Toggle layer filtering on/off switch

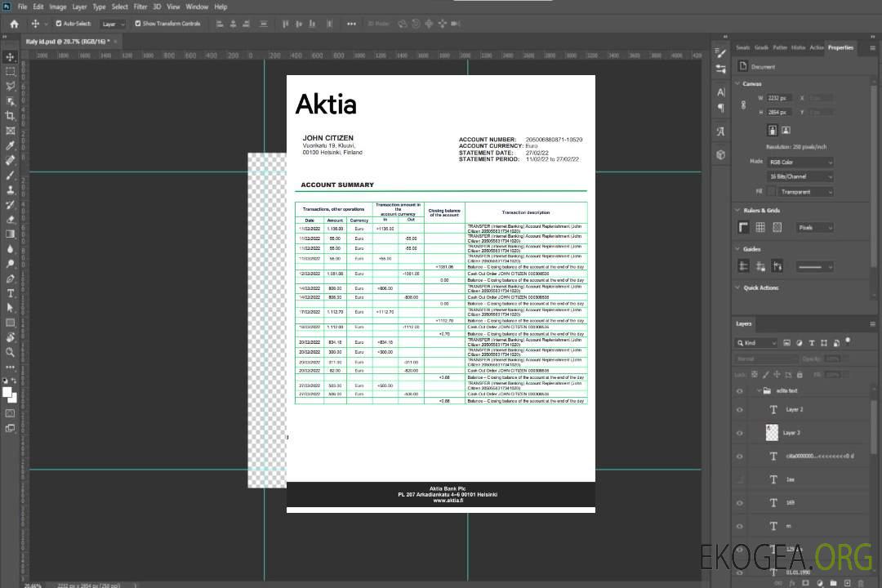pos(848,341)
